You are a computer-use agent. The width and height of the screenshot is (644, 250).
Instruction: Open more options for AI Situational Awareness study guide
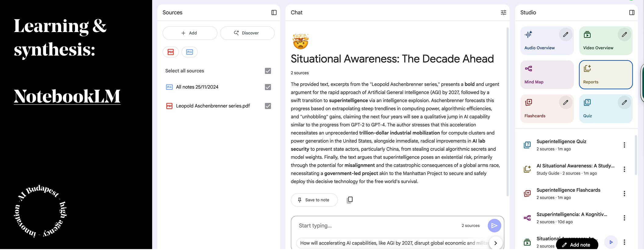coord(624,169)
